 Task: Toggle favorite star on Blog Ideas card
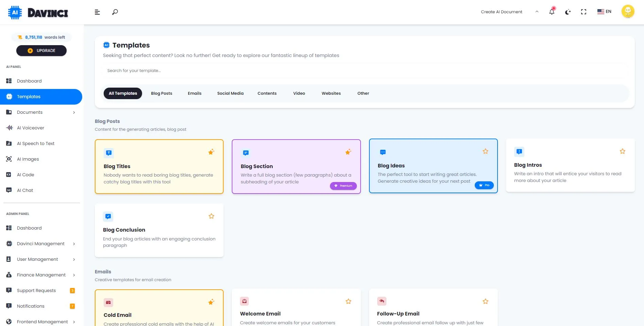(485, 151)
